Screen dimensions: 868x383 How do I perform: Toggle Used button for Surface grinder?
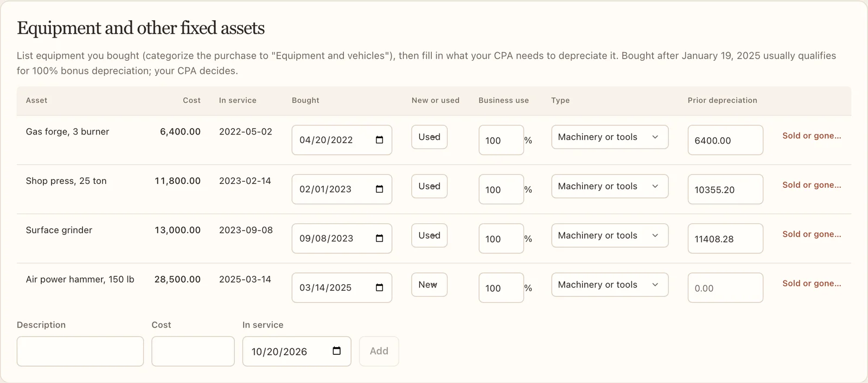click(x=429, y=235)
